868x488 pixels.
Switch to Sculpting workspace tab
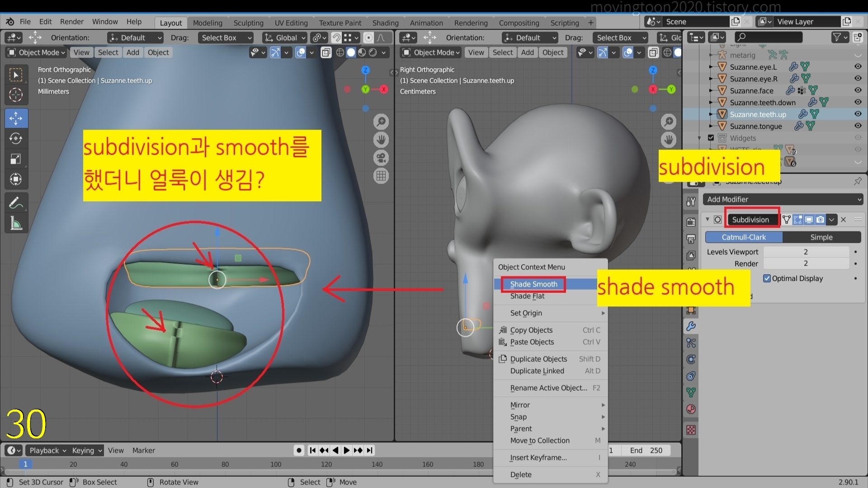(248, 23)
